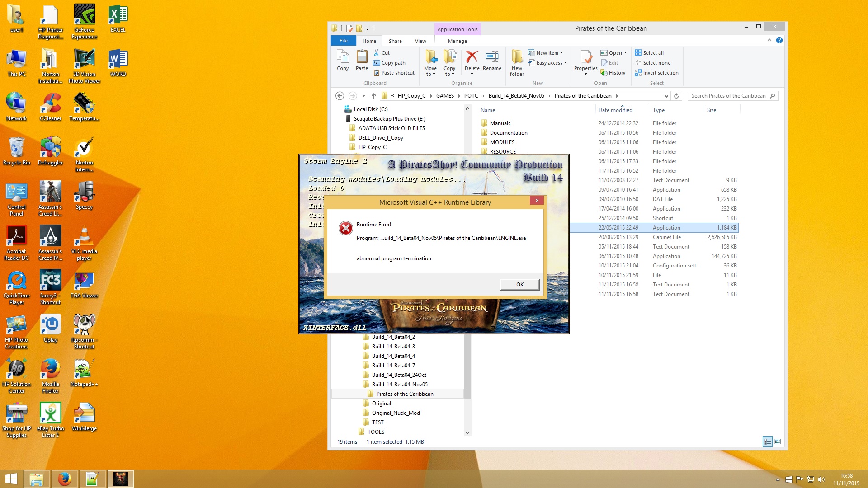The width and height of the screenshot is (868, 488).
Task: Select TOOLS folder in navigation tree
Action: coord(376,432)
